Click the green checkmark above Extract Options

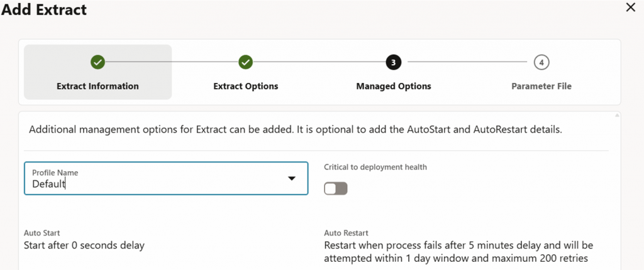(245, 62)
